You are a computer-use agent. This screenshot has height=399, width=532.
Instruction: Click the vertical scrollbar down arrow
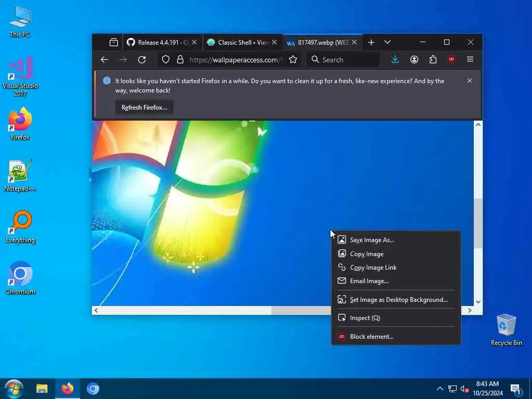point(478,302)
